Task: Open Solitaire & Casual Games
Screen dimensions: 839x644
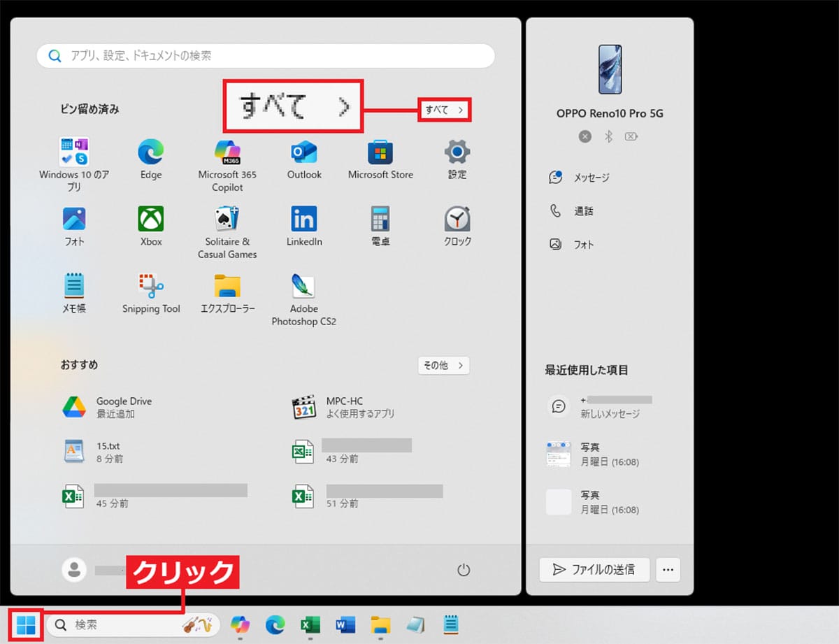Action: coord(227,219)
